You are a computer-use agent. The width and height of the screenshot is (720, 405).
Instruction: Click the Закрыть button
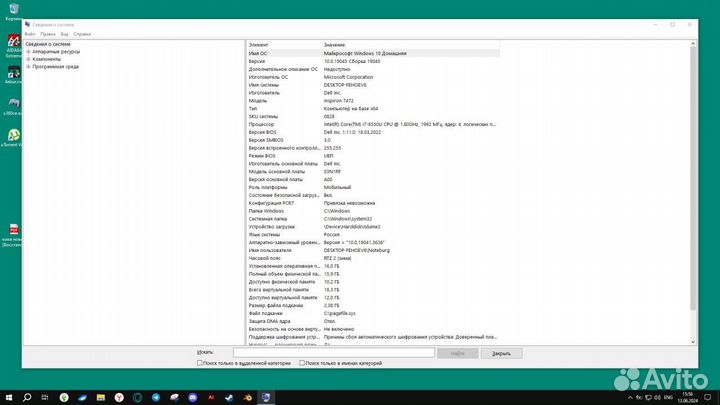coord(501,353)
